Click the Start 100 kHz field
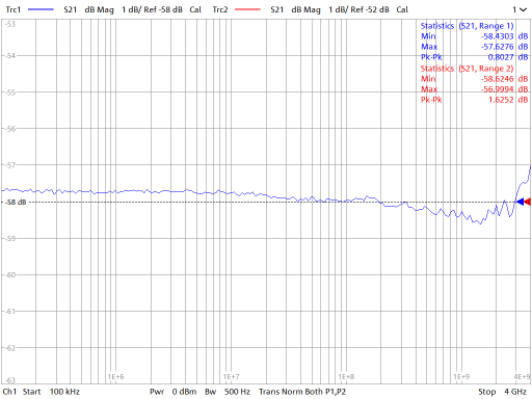The image size is (532, 399). (51, 392)
